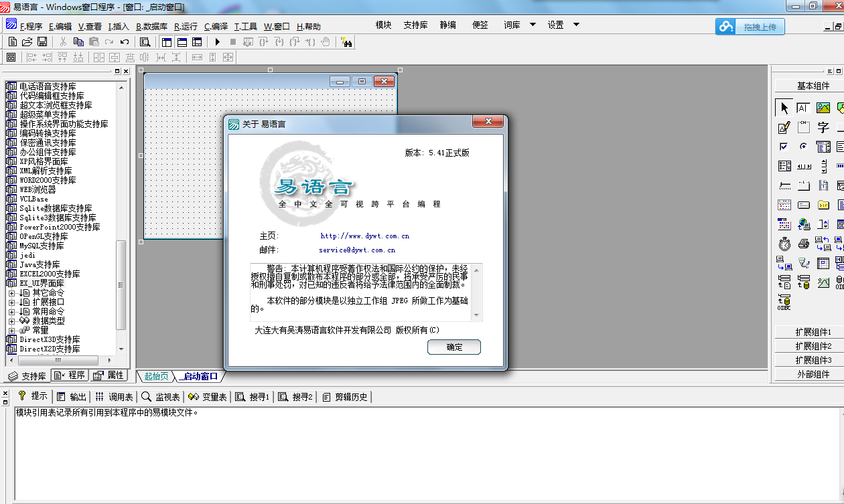This screenshot has height=504, width=844.
Task: Open the H.帮助 menu
Action: pos(308,27)
